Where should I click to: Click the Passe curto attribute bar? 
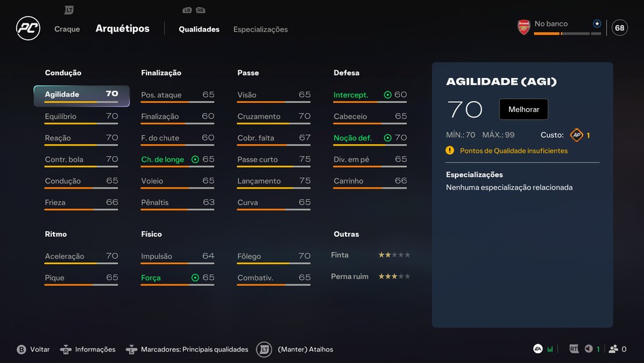(274, 166)
